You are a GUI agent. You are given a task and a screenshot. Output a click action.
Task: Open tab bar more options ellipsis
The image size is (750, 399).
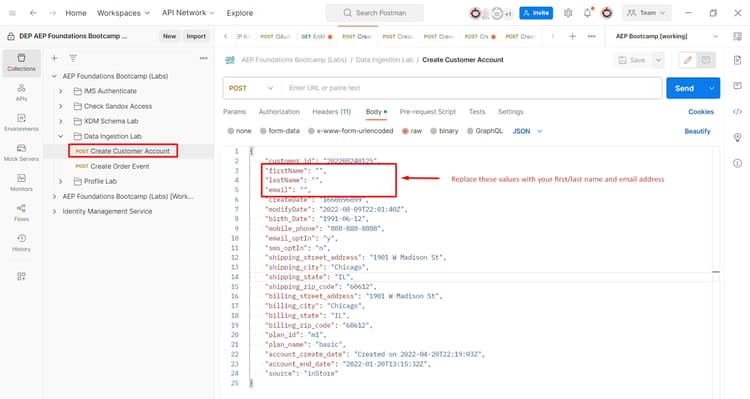coord(592,36)
